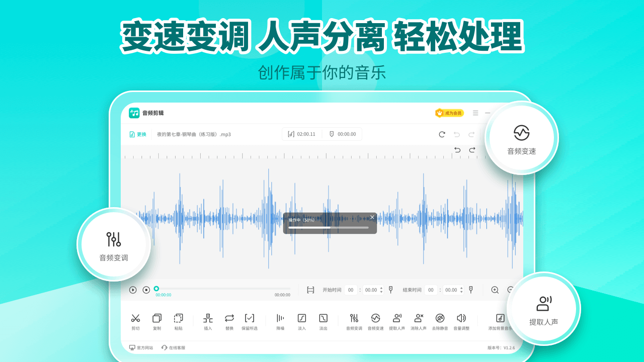The height and width of the screenshot is (362, 644).
Task: Click the large 提取人声 circular callout
Action: click(x=543, y=309)
